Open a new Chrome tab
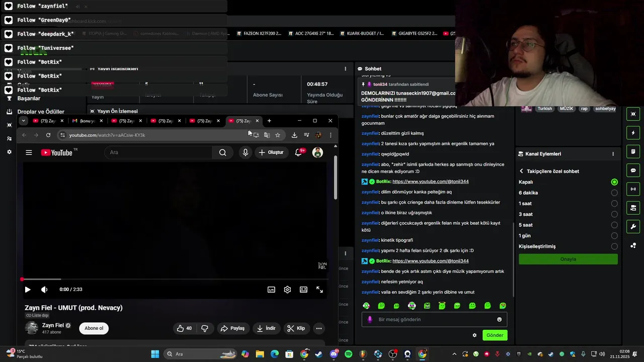The width and height of the screenshot is (644, 362). coord(269,121)
